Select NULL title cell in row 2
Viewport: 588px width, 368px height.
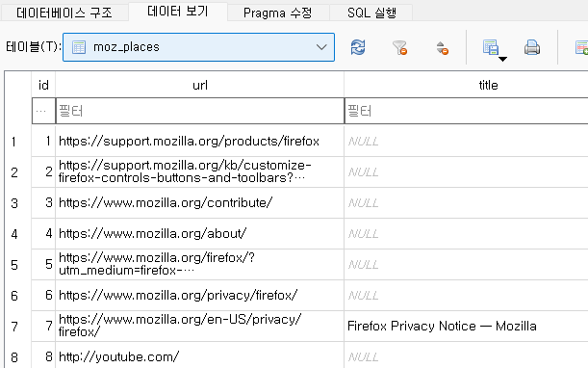click(x=466, y=172)
